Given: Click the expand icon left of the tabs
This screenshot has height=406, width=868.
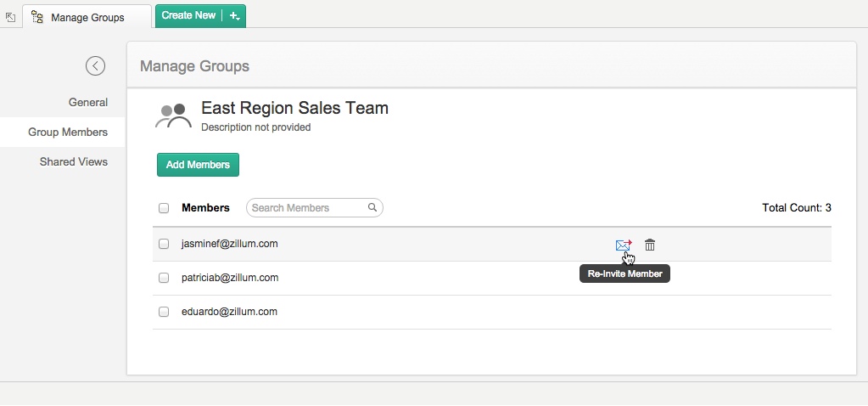Looking at the screenshot, I should click(10, 17).
